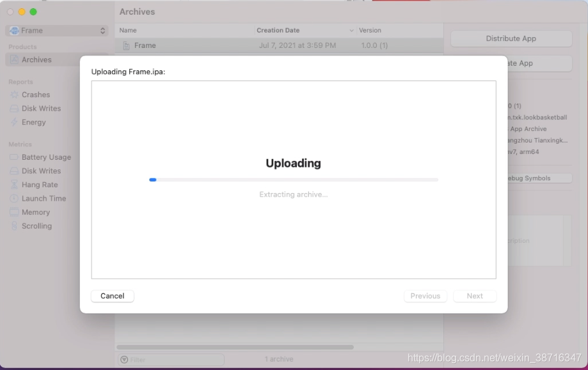Sort archives by Version column
This screenshot has width=588, height=370.
coord(370,30)
